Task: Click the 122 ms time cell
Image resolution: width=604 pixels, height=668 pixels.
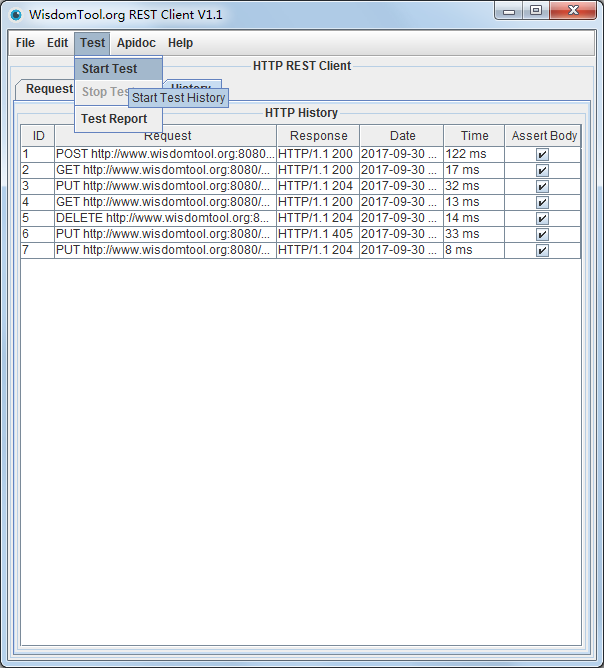Action: click(474, 154)
